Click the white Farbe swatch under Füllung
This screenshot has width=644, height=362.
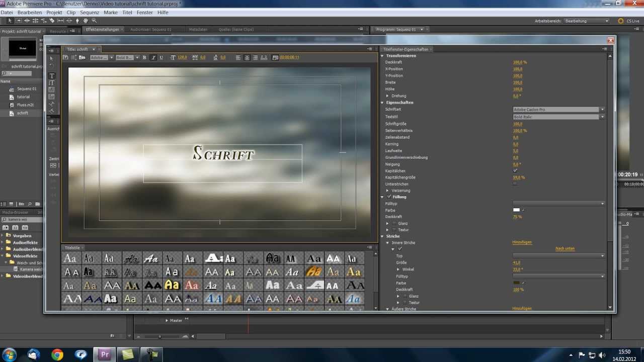point(516,210)
